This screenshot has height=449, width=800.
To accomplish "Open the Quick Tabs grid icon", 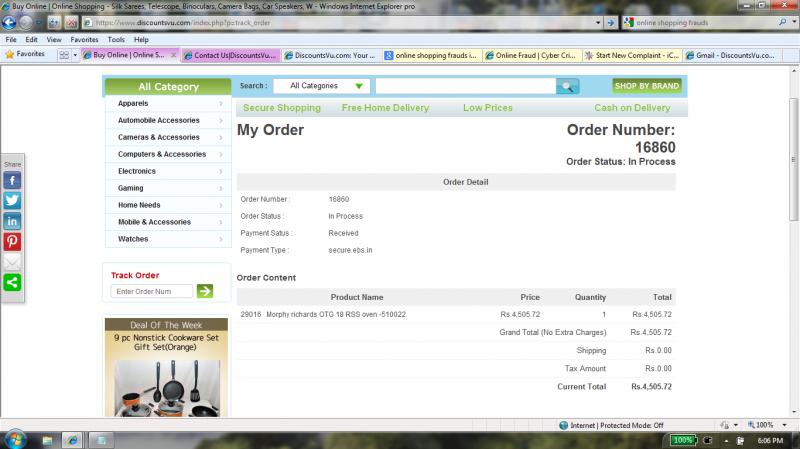I will [x=64, y=55].
